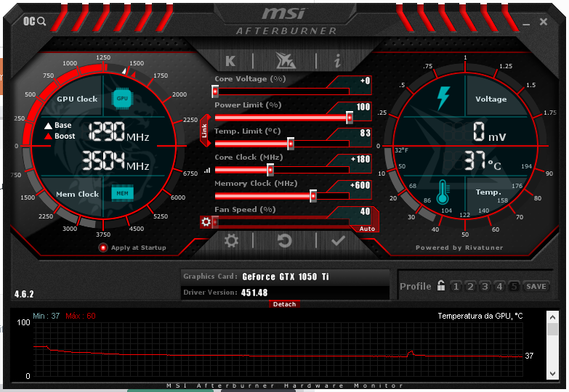Apply settings with the checkmark icon
This screenshot has height=392, width=569.
[338, 240]
